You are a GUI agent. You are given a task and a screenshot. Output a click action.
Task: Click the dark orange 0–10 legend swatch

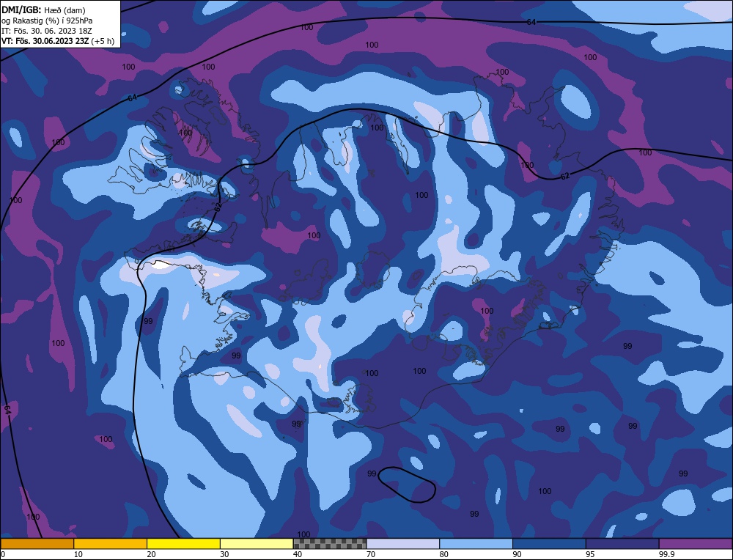[x=37, y=543]
